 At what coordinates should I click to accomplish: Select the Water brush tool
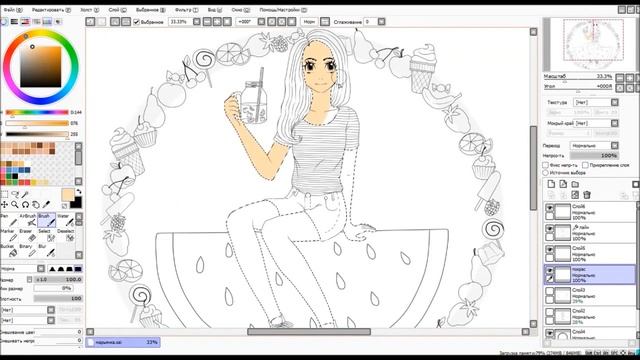tap(65, 220)
